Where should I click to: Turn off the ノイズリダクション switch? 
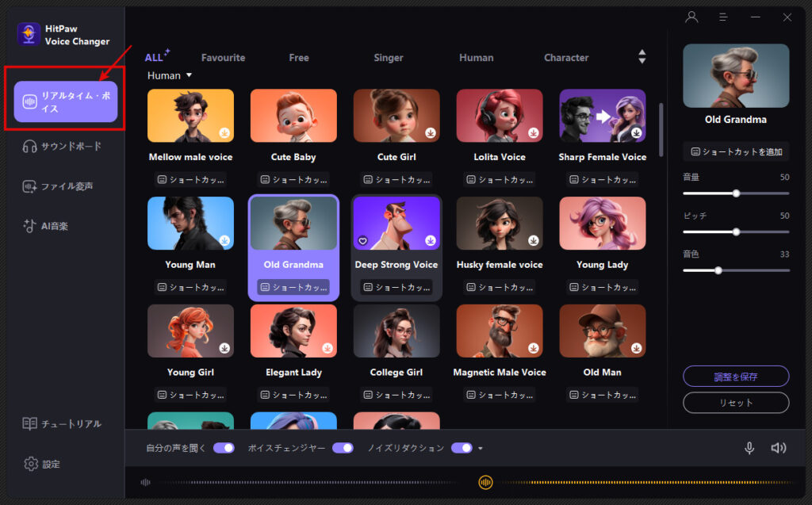462,448
